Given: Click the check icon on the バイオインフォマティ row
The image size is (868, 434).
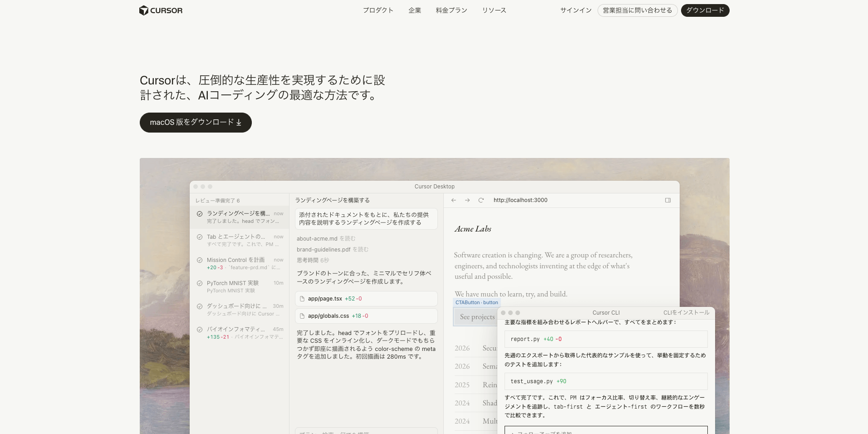Looking at the screenshot, I should (x=200, y=330).
